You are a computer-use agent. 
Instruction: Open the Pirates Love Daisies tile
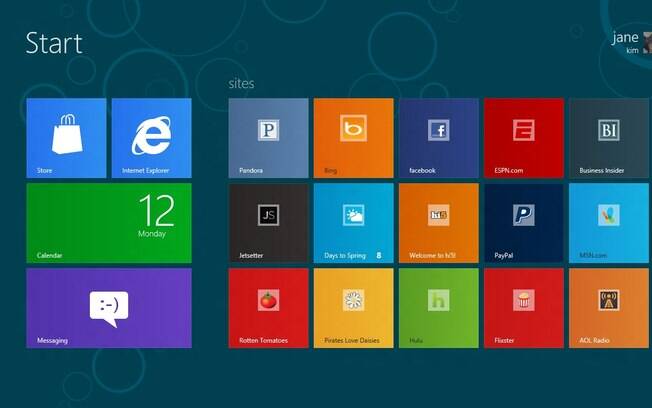353,308
